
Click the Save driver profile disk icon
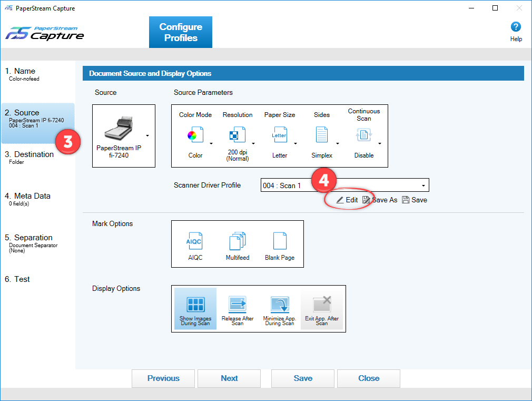point(406,200)
